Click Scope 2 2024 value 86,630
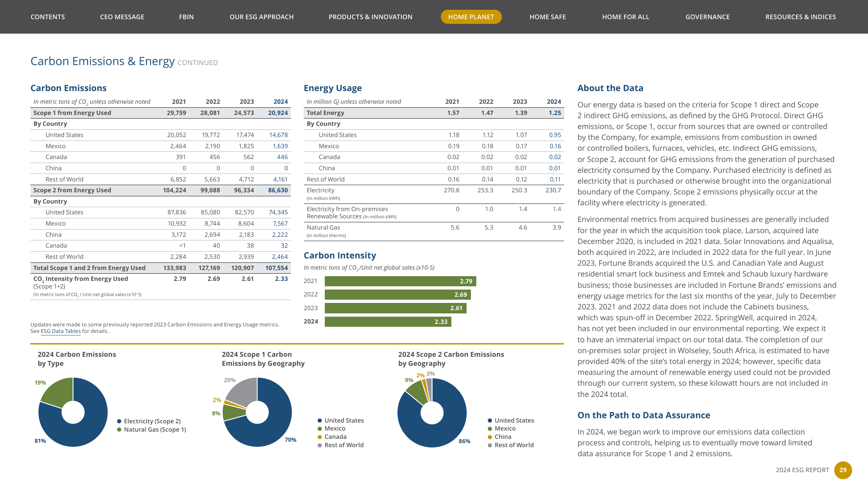Image resolution: width=868 pixels, height=488 pixels. pyautogui.click(x=278, y=190)
